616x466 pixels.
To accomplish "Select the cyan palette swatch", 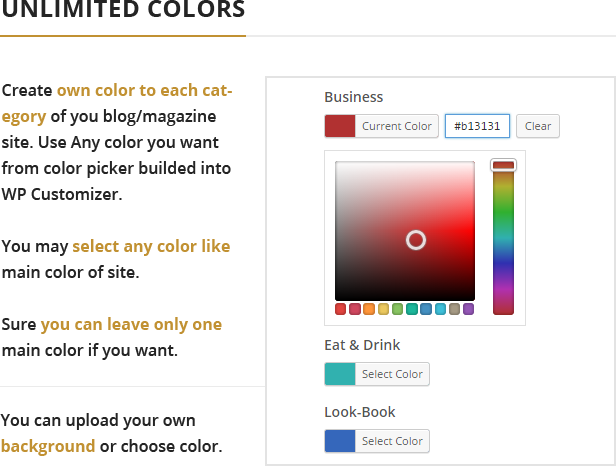I will [x=440, y=309].
